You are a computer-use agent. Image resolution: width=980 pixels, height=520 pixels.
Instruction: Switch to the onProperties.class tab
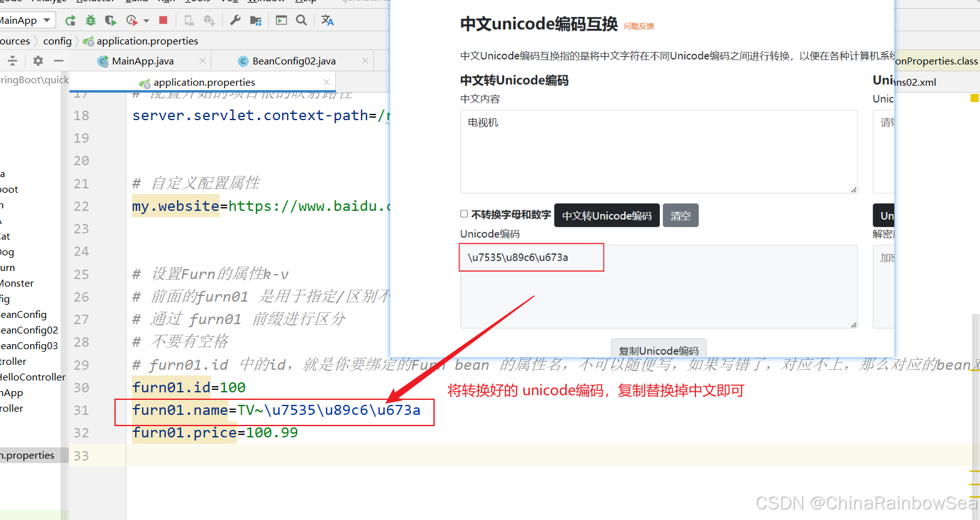click(x=936, y=61)
